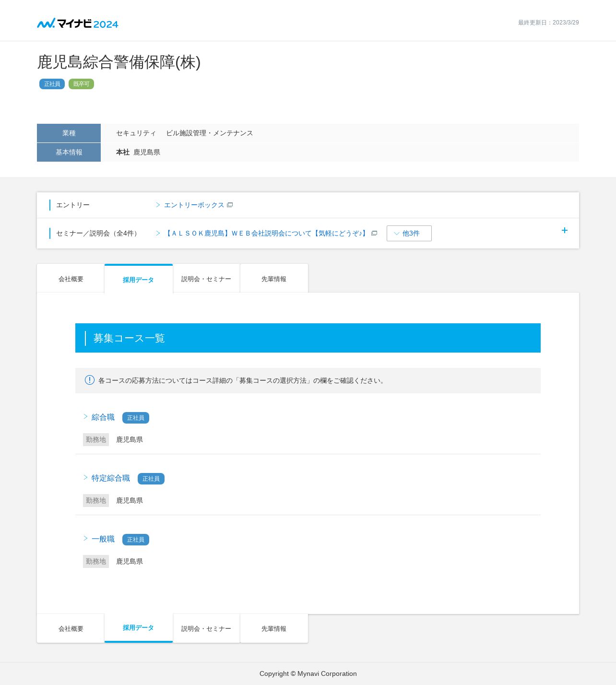Open the エントリーボックス link
Screen dimensions: 616x685
click(x=194, y=205)
